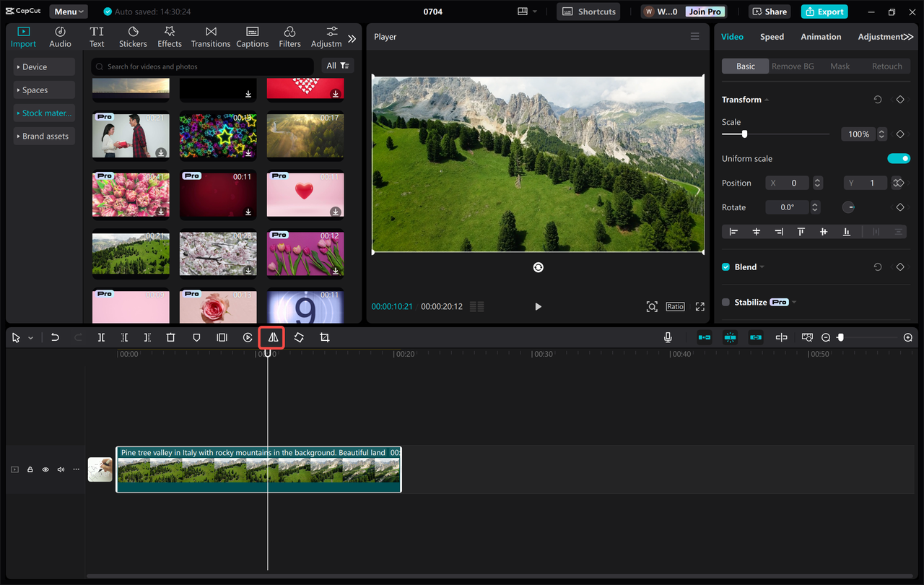Click the Record voiceover microphone icon

pyautogui.click(x=668, y=337)
